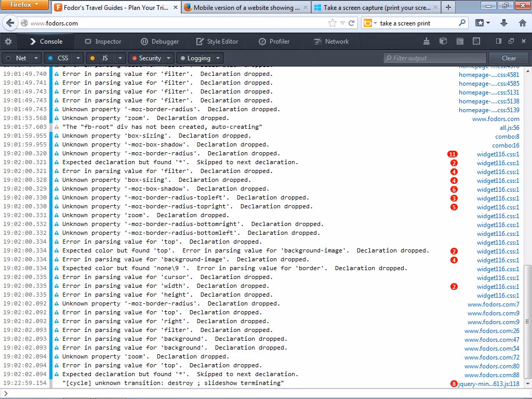Open the jquery-min...613.js:118 link
532x399 pixels.
(x=488, y=384)
